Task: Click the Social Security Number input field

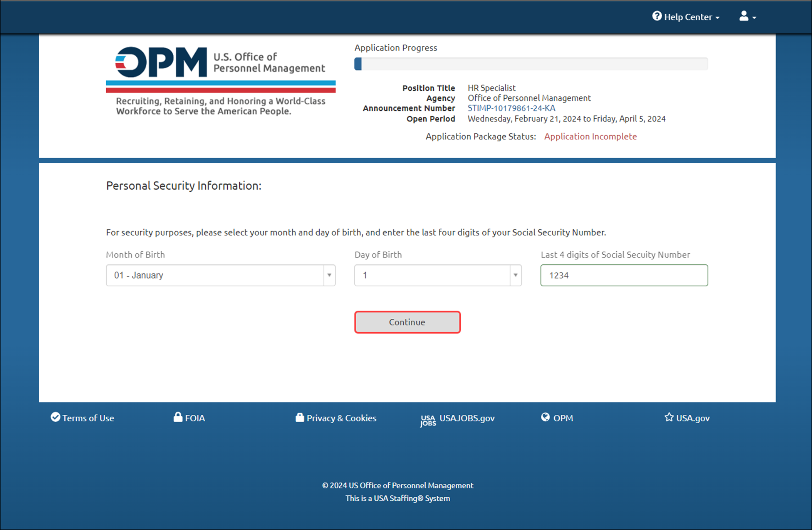Action: click(624, 275)
